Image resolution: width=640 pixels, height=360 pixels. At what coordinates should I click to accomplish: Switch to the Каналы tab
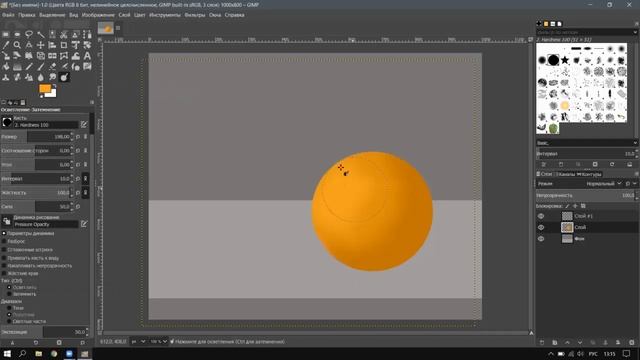coord(566,174)
